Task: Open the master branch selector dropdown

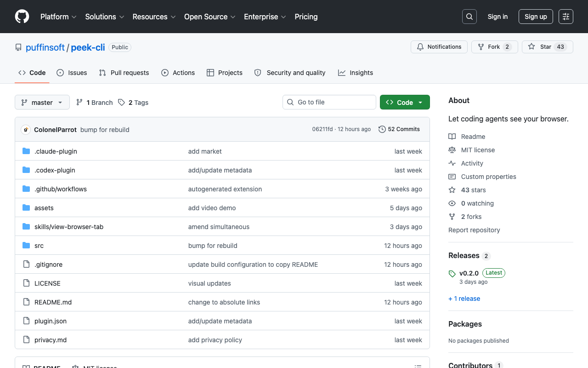Action: (x=42, y=102)
